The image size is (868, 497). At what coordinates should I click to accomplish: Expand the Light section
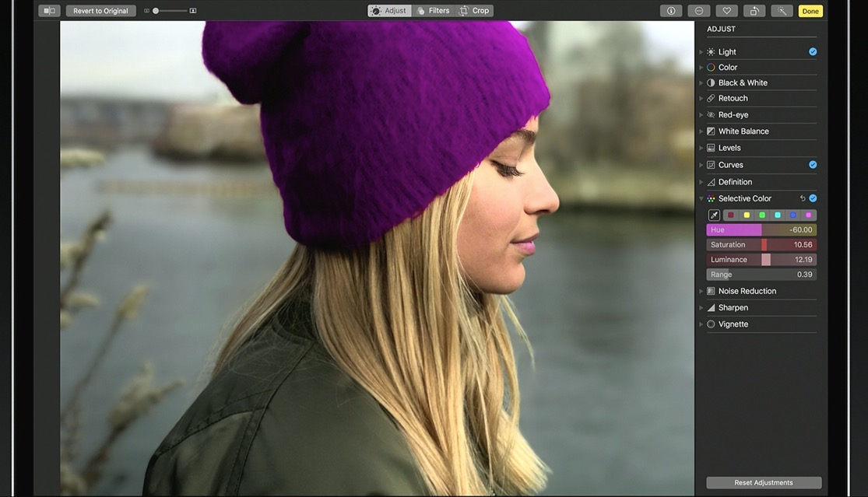click(701, 52)
